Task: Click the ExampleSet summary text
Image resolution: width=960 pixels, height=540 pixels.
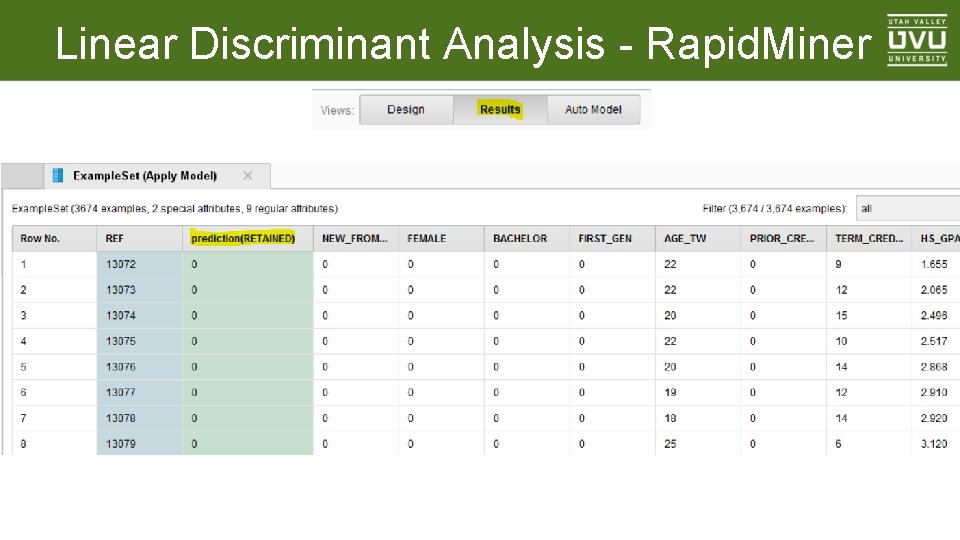Action: (175, 209)
